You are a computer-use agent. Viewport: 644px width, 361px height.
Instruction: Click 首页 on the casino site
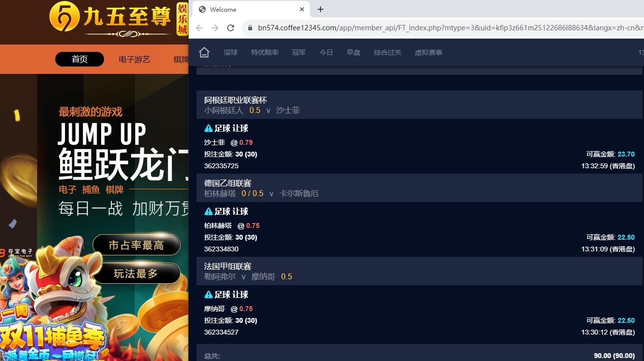tap(80, 59)
